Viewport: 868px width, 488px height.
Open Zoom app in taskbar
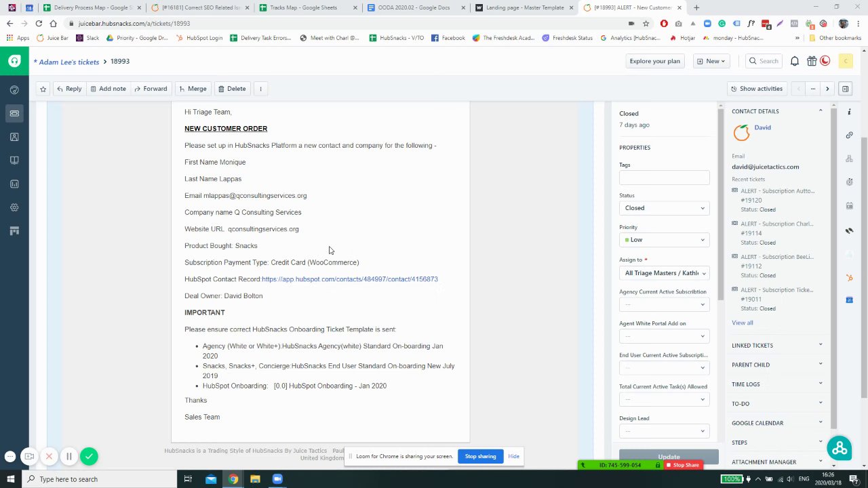pos(277,479)
